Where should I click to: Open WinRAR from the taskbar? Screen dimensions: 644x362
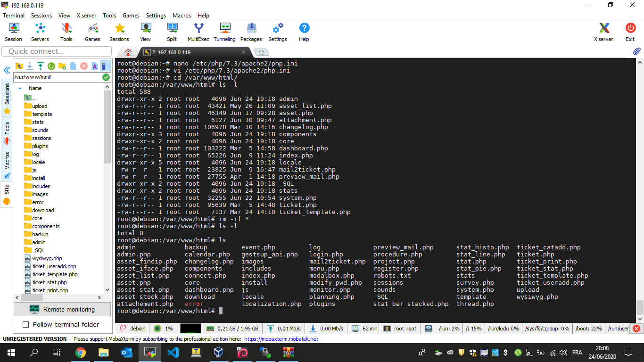(289, 353)
